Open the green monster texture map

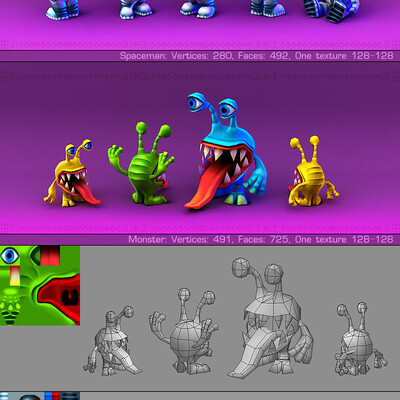coord(40,286)
